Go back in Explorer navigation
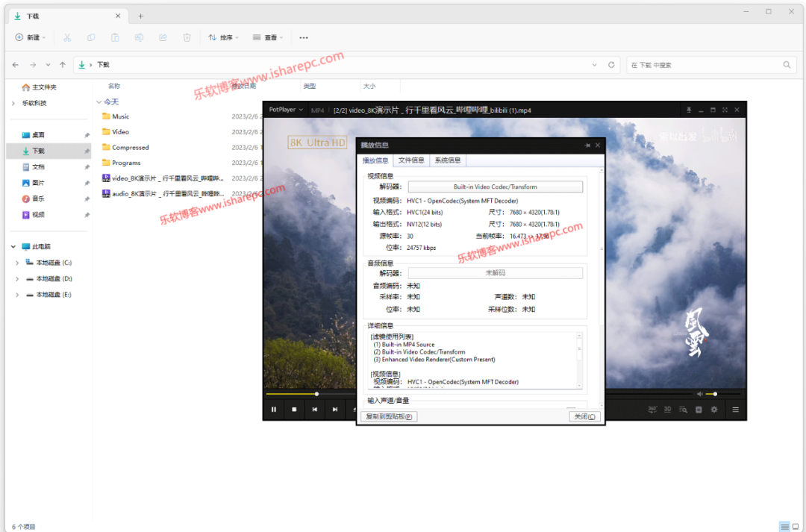The image size is (806, 532). click(16, 65)
